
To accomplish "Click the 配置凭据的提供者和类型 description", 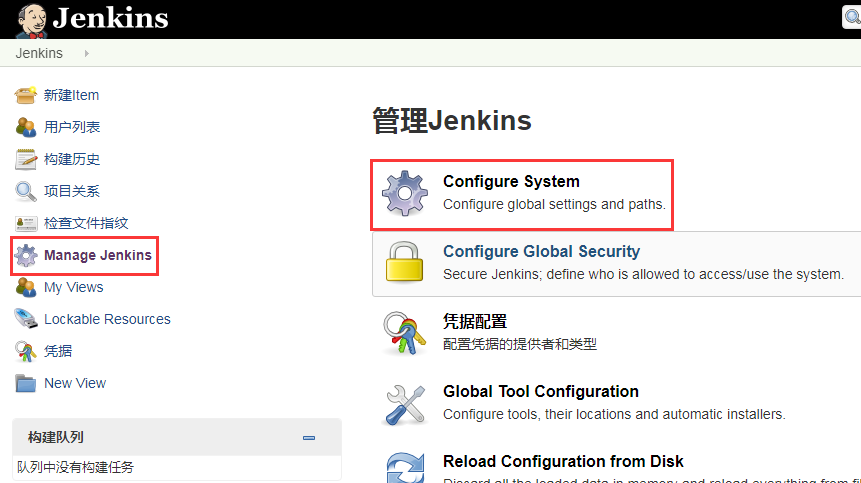I will (519, 344).
